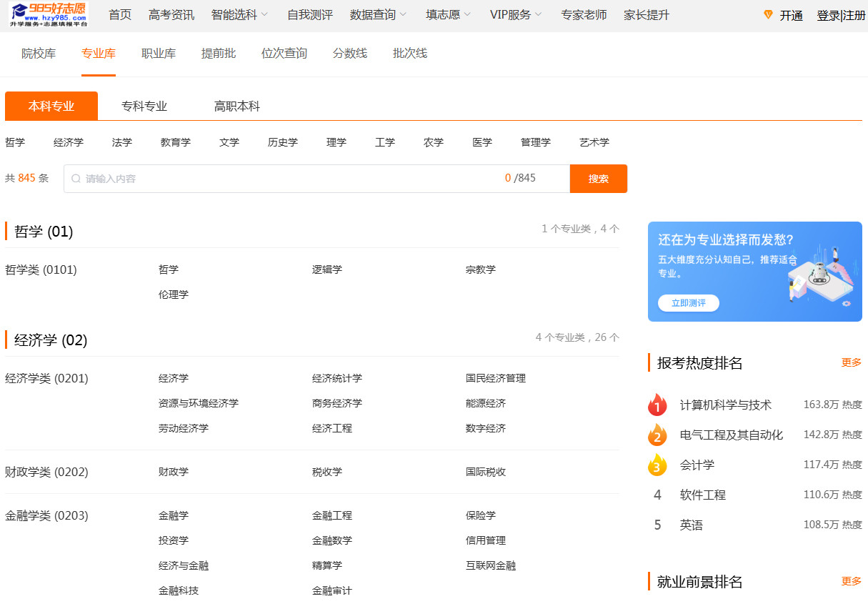Click the rank 3 flame icon

coord(657,465)
